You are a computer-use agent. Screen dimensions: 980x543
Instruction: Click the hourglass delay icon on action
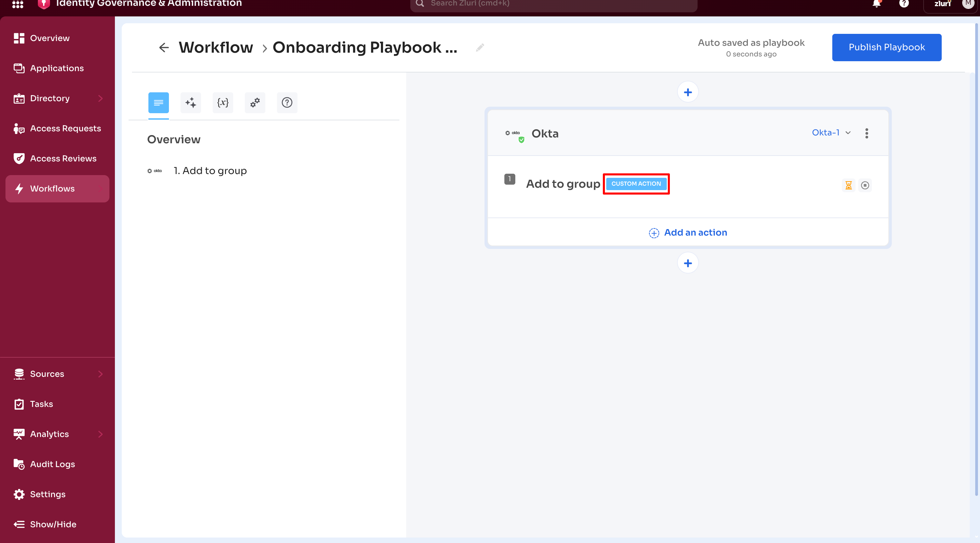tap(848, 185)
